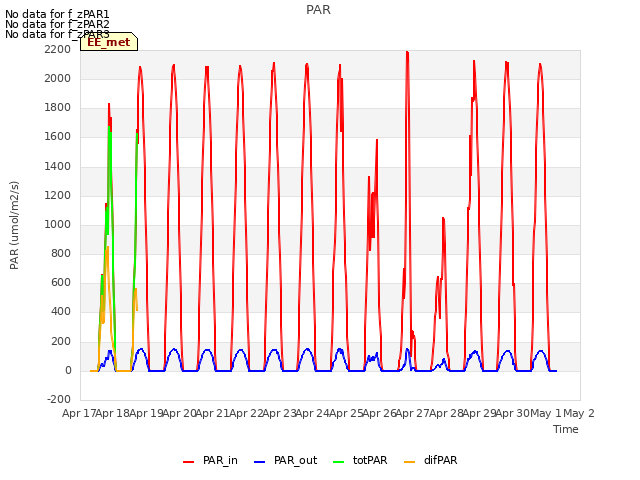Select the blue PAR_out legend color marker
Viewport: 640px width, 480px height.
(x=260, y=462)
